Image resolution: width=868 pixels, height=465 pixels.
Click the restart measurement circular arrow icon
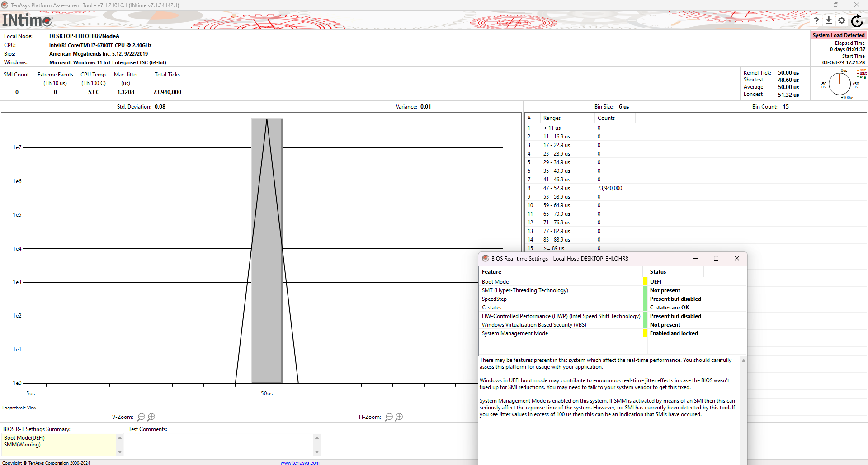pyautogui.click(x=857, y=21)
